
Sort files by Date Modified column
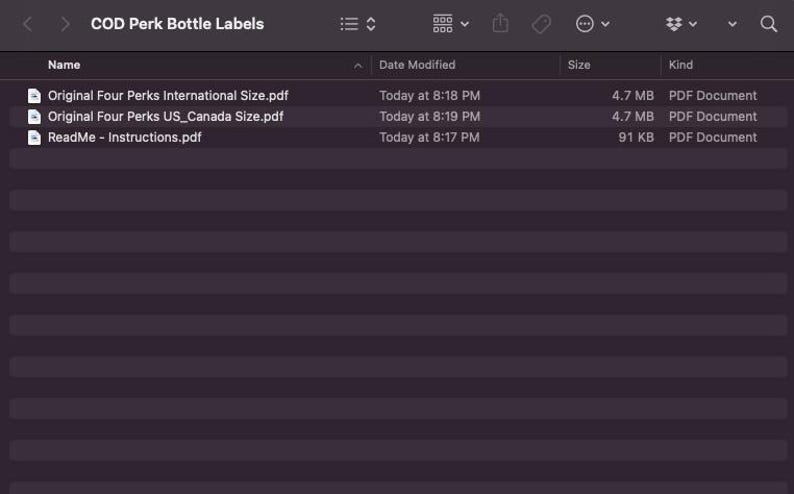click(417, 65)
